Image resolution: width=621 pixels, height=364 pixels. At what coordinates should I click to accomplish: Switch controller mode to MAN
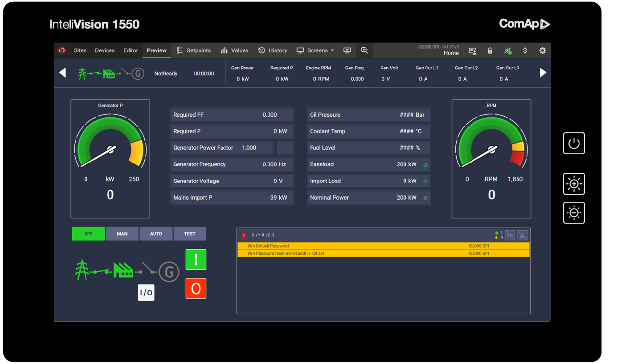122,234
